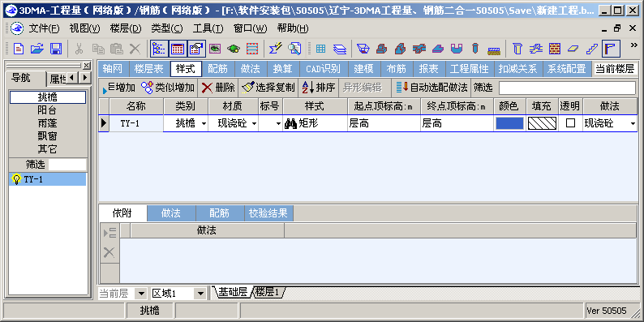Image resolution: width=644 pixels, height=322 pixels.
Task: Select 雨蓬 in the component list
Action: pyautogui.click(x=47, y=123)
